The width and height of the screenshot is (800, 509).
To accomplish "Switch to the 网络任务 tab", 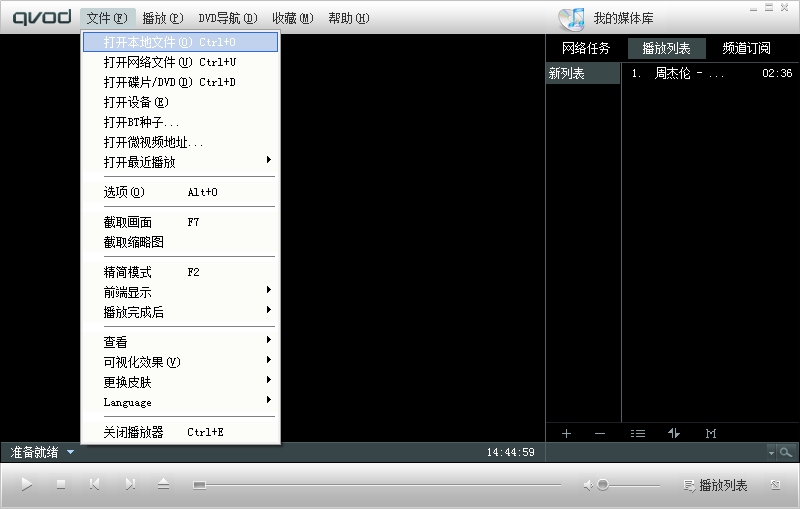I will pos(586,48).
